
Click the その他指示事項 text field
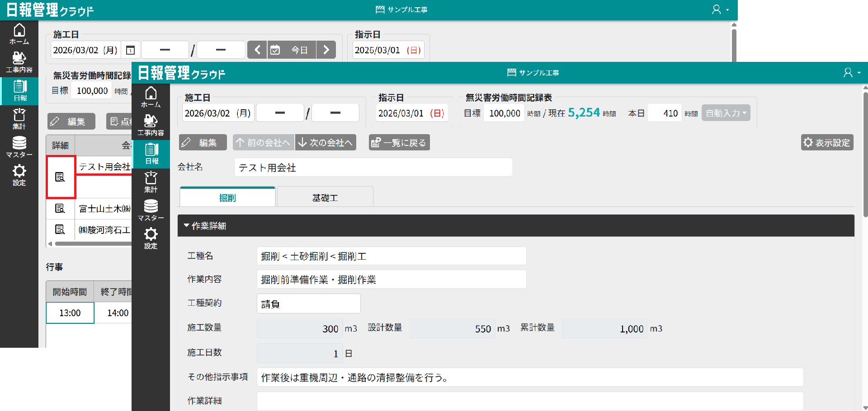tap(529, 378)
